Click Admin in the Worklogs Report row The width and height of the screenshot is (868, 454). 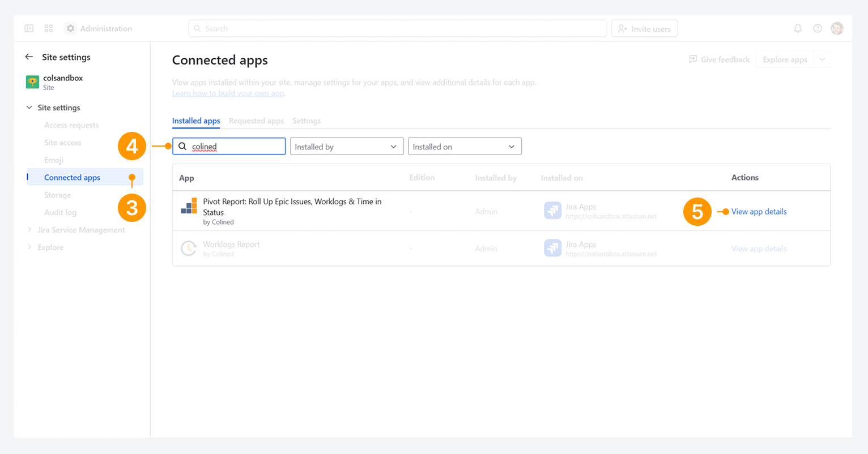point(486,249)
